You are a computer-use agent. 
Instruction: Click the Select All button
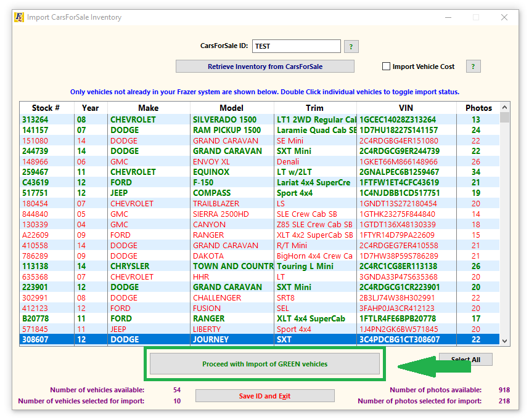465,359
